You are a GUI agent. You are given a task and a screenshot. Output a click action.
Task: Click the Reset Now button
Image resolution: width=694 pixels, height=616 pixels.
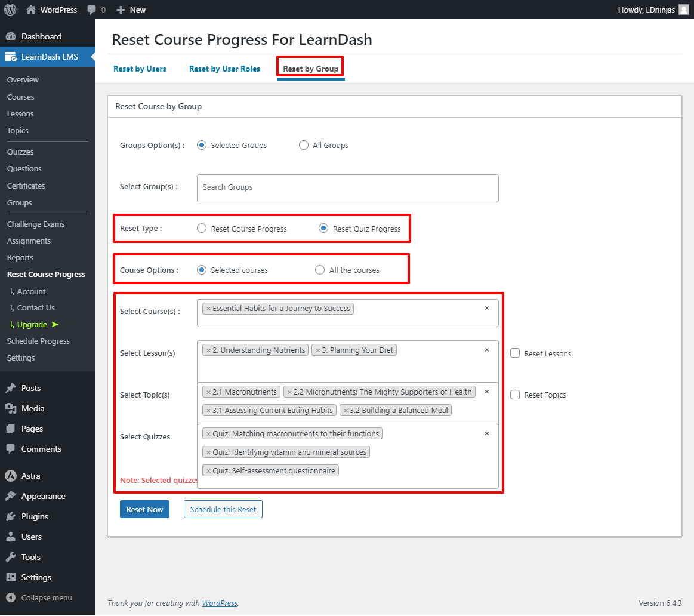(x=145, y=510)
